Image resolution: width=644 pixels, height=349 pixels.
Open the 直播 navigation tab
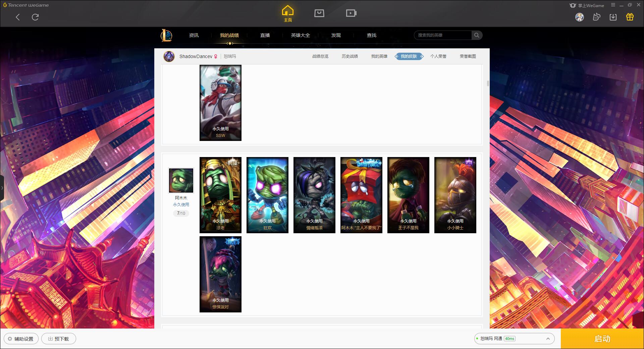point(265,35)
